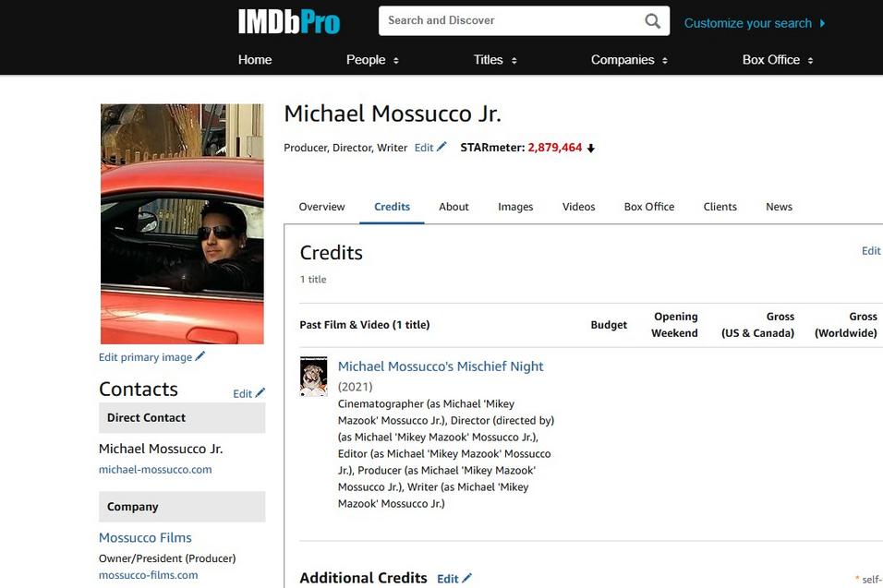The height and width of the screenshot is (588, 883).
Task: Expand the People menu dropdown
Action: pyautogui.click(x=372, y=60)
